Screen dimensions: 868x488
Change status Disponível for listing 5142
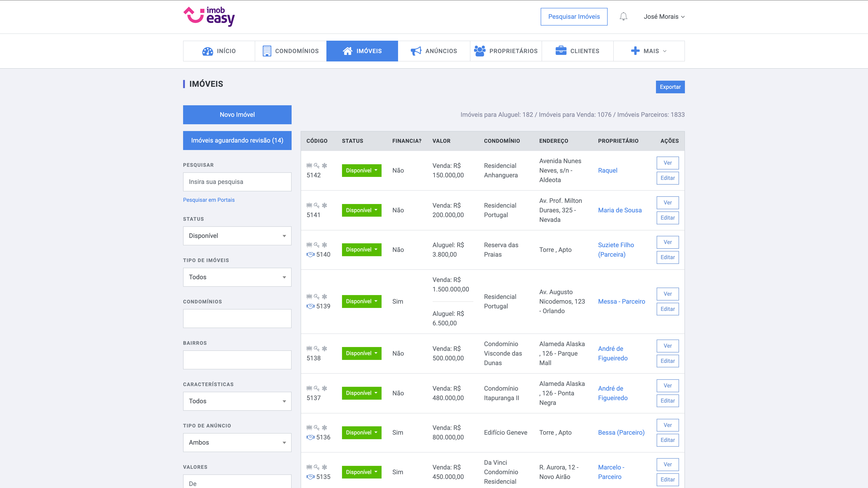pyautogui.click(x=362, y=170)
